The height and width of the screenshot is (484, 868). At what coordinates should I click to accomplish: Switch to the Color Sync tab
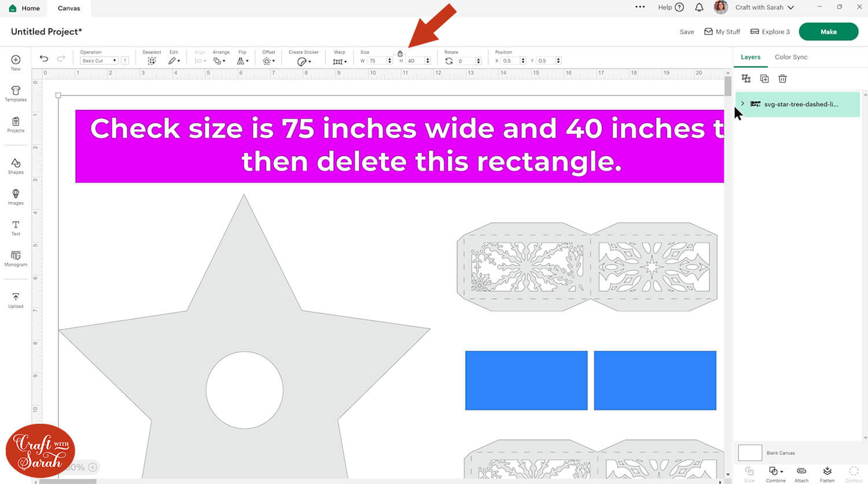[790, 57]
